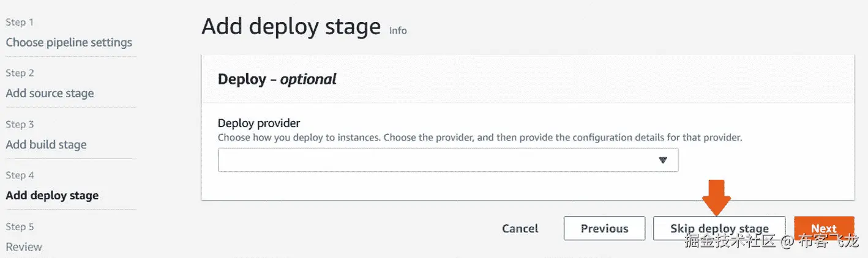Click the Step 2 label
Screen dimensions: 868x258
[x=20, y=73]
